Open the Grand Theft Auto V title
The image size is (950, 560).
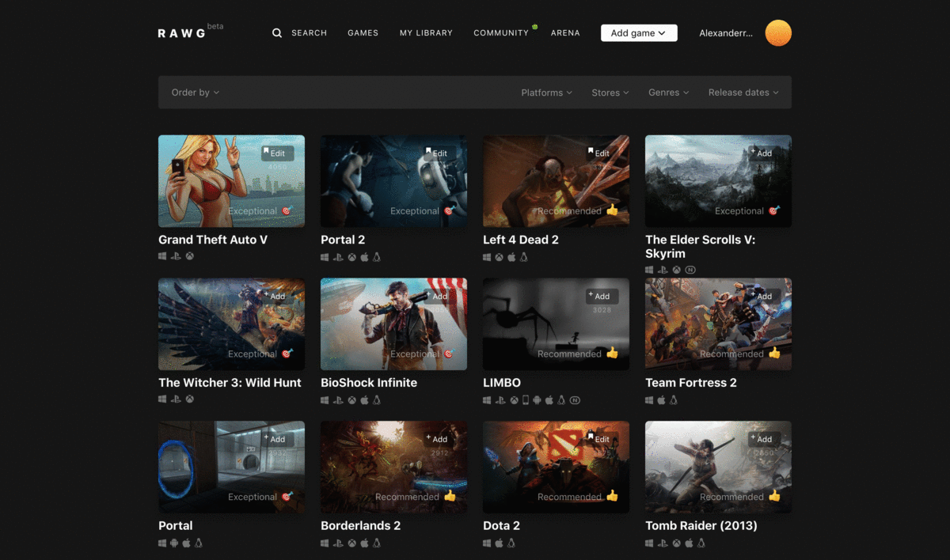213,240
